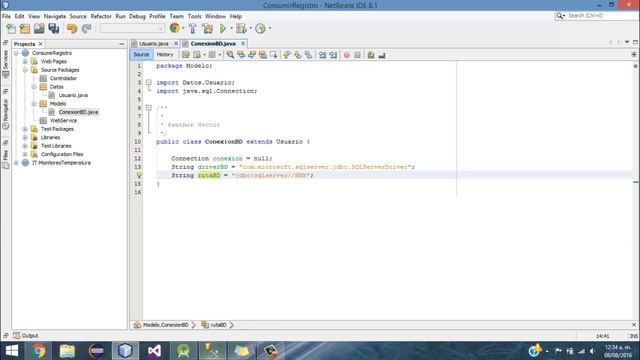This screenshot has width=640, height=360.
Task: Click the Save All toolbar icon
Action: pos(54,29)
